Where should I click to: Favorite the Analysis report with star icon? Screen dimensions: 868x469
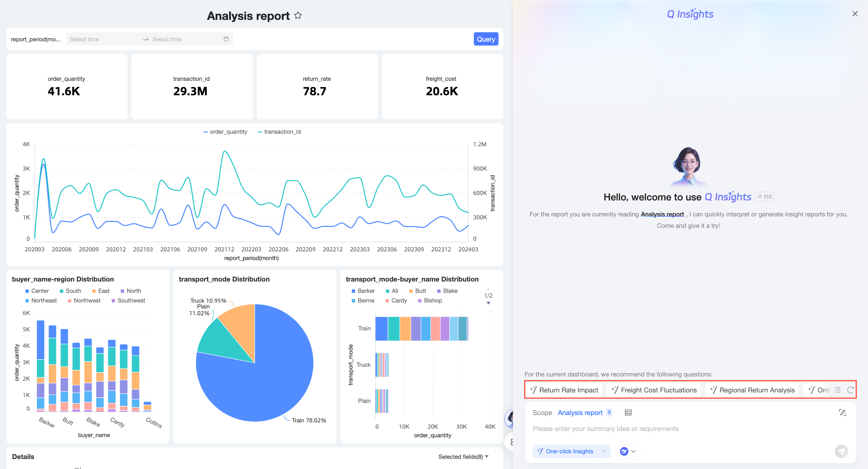[298, 15]
